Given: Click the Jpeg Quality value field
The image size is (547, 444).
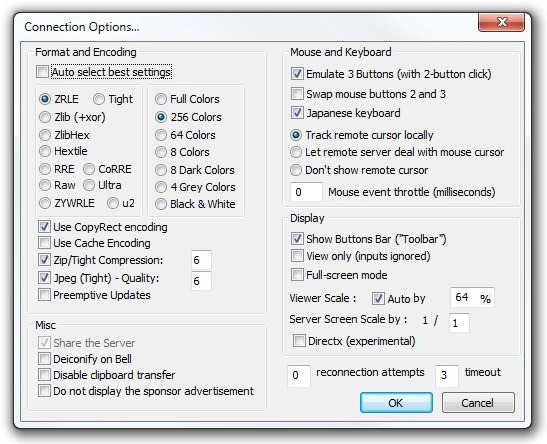Looking at the screenshot, I should coord(201,281).
